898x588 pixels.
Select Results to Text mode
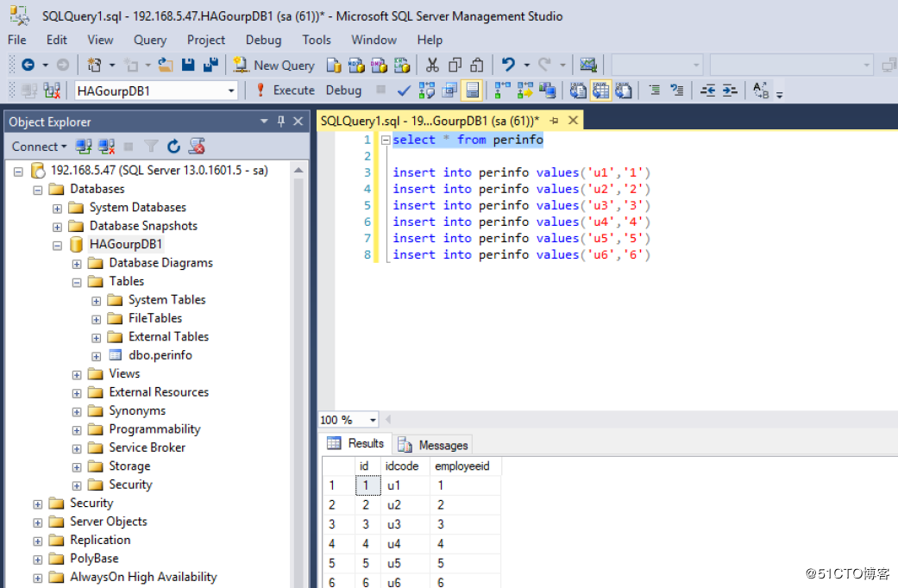[578, 91]
